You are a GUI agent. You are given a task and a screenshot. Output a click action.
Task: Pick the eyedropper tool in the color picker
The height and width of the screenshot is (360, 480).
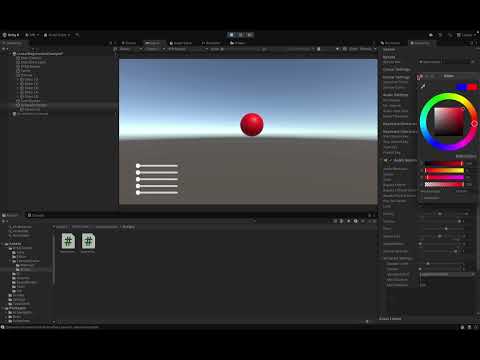423,87
